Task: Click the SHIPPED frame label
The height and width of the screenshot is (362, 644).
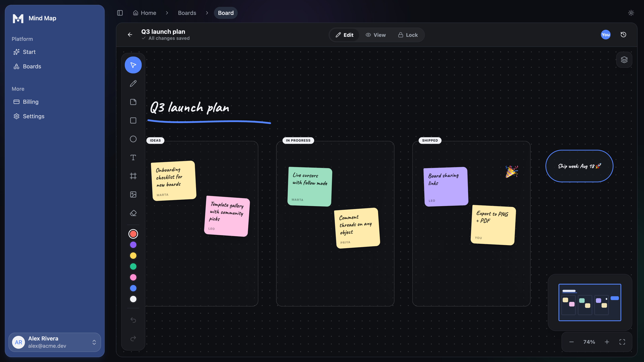Action: click(x=430, y=140)
